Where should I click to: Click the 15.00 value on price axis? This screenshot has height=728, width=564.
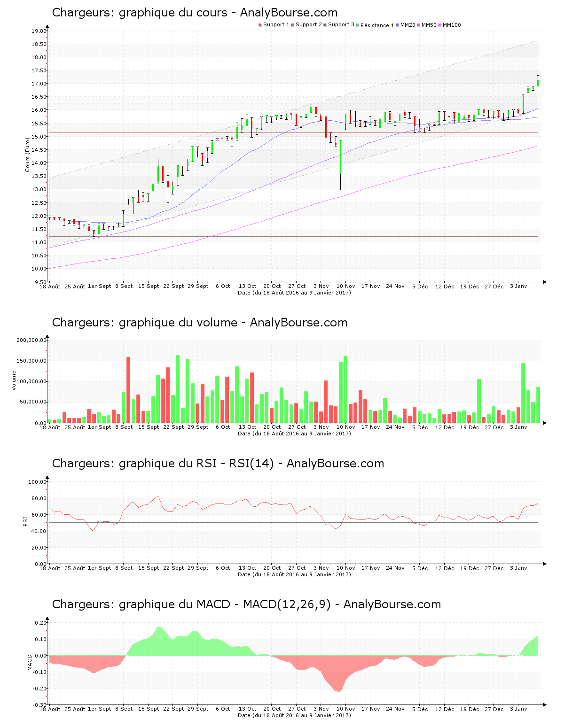pos(39,137)
